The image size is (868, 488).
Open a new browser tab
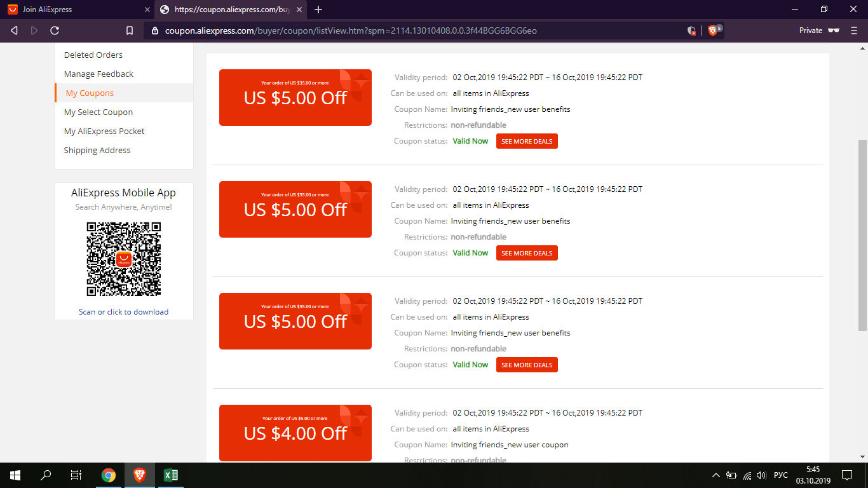pyautogui.click(x=318, y=10)
